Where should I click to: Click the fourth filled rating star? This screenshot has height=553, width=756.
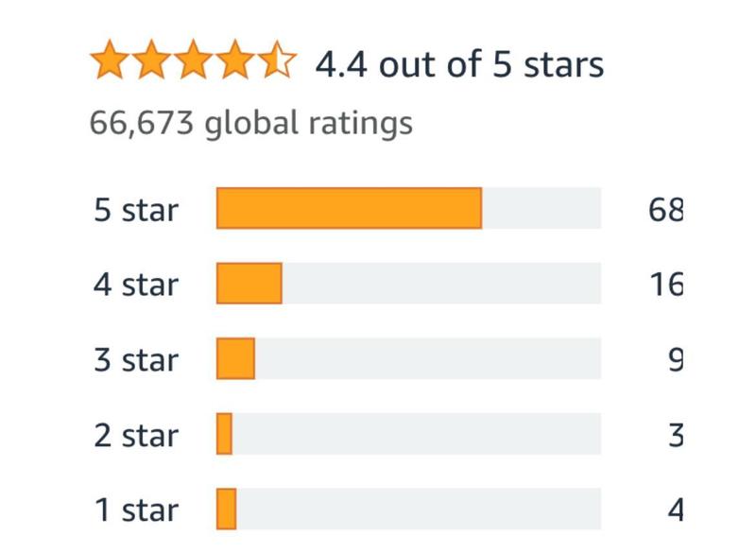pyautogui.click(x=234, y=60)
